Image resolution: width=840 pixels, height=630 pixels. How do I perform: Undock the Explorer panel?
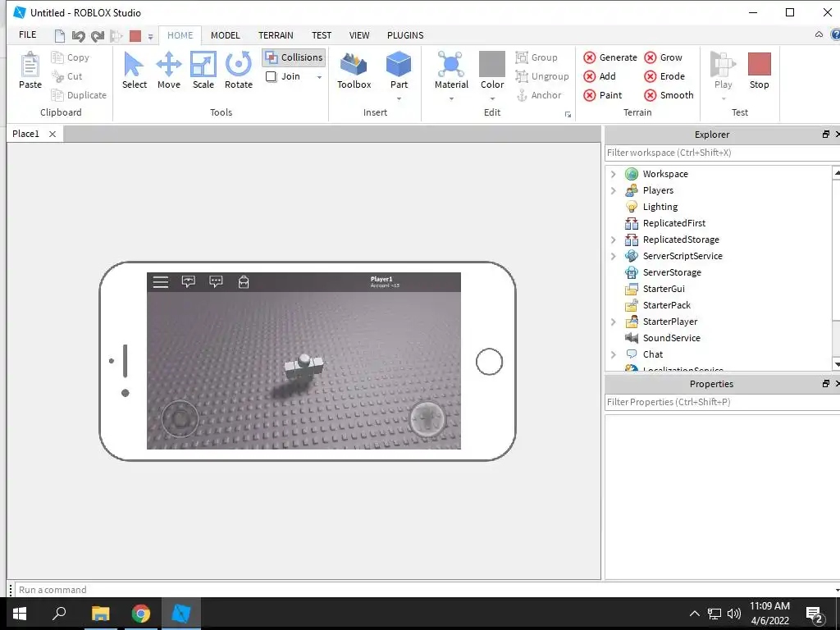(825, 135)
